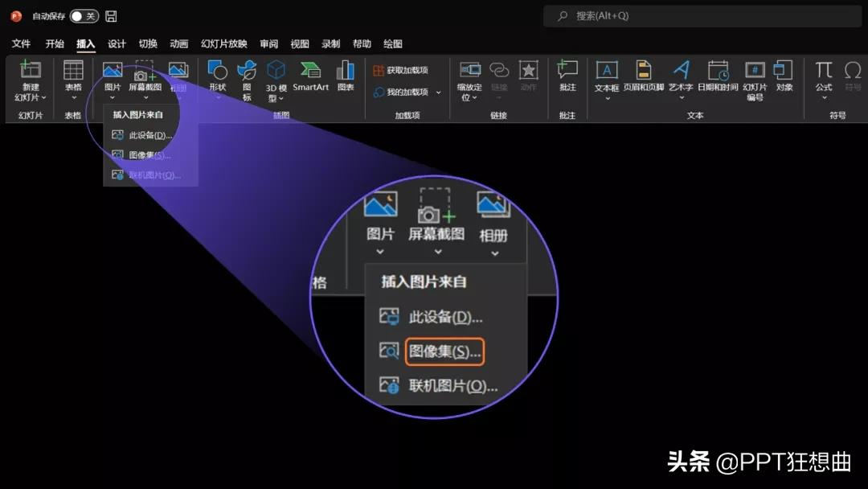
Task: Open the 视图 tab
Action: pyautogui.click(x=300, y=43)
